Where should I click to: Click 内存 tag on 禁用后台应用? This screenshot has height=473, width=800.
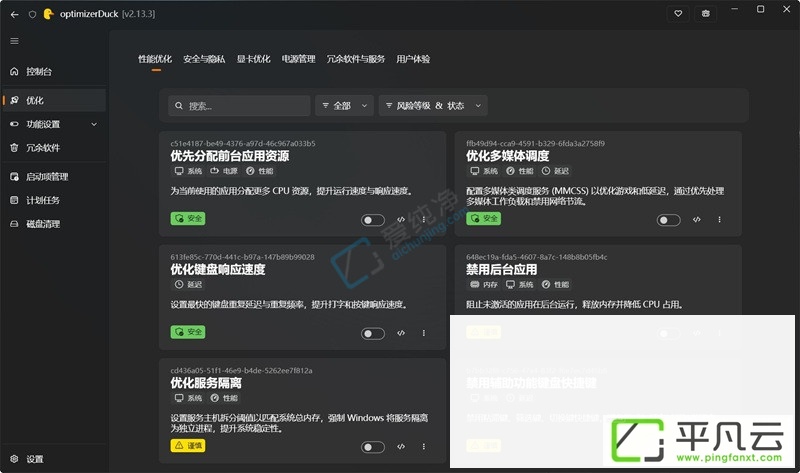point(484,284)
